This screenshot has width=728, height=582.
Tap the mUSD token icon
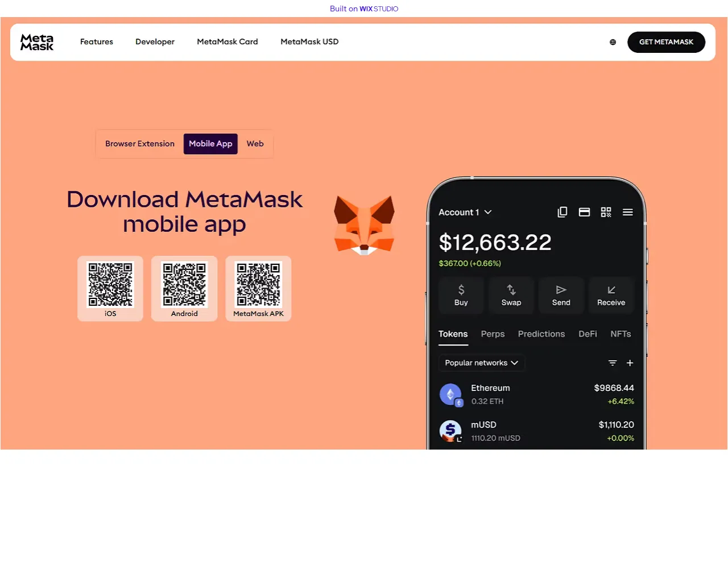coord(451,431)
